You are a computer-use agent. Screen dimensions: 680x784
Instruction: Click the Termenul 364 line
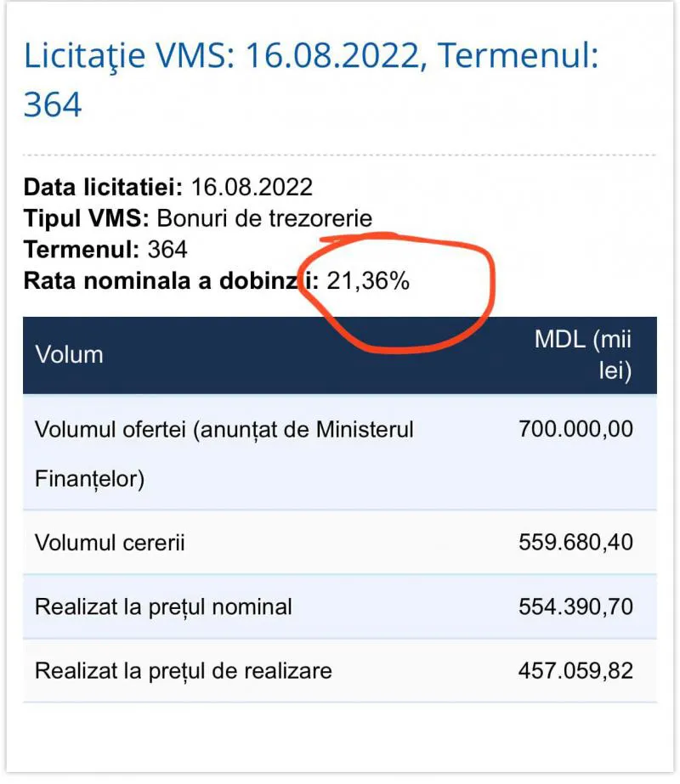coord(105,250)
